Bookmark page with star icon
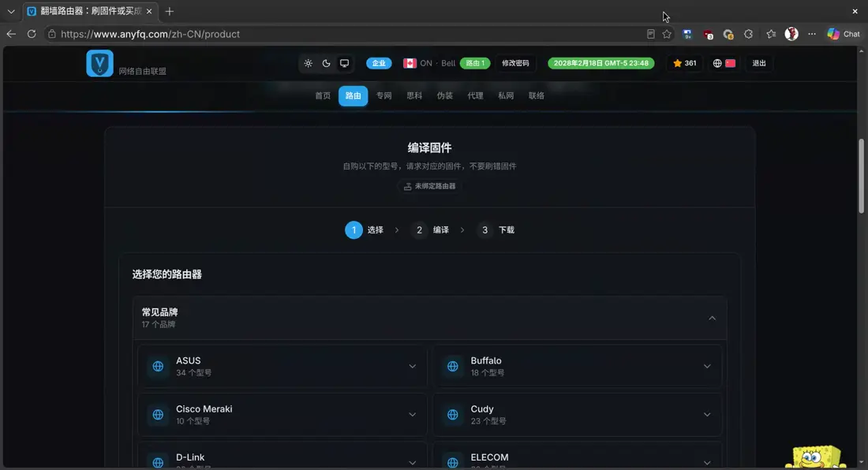The width and height of the screenshot is (868, 470). tap(667, 34)
